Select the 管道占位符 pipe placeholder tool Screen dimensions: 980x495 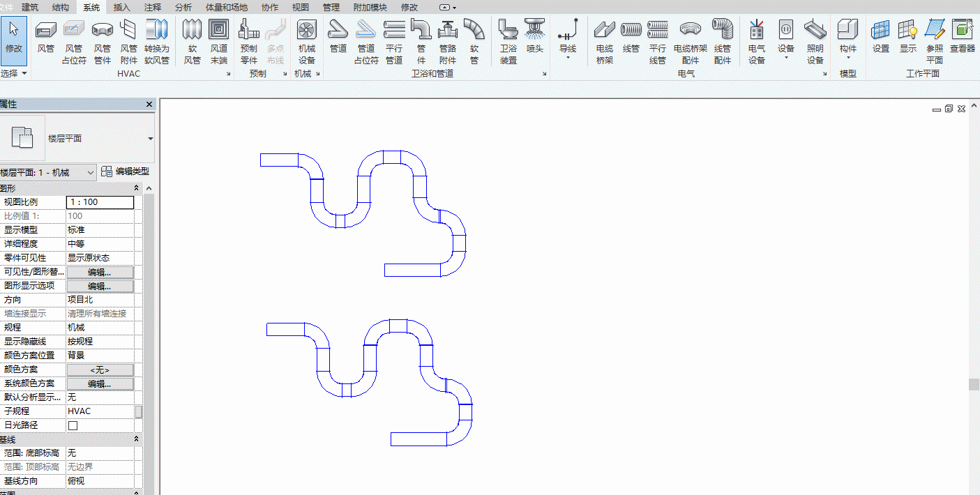coord(366,40)
